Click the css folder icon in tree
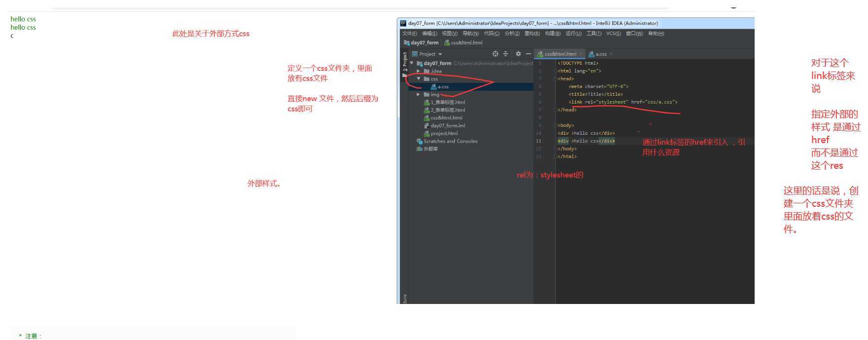This screenshot has height=340, width=868. click(x=426, y=79)
